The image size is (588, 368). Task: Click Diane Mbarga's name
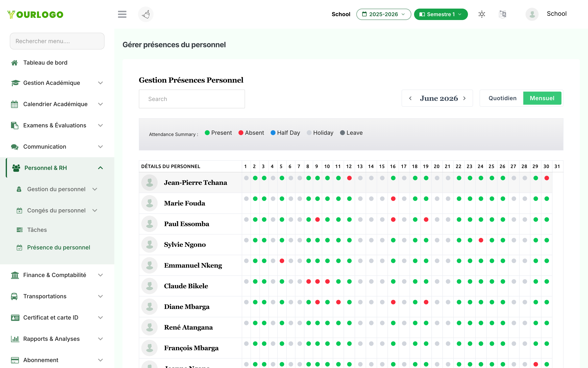(187, 307)
